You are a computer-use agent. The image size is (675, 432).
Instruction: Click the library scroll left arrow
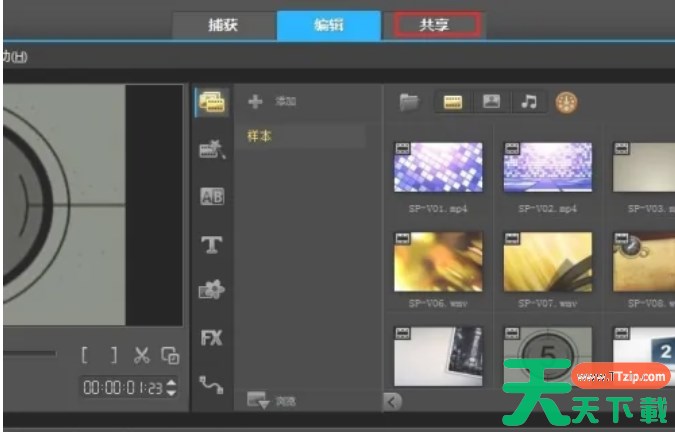392,402
